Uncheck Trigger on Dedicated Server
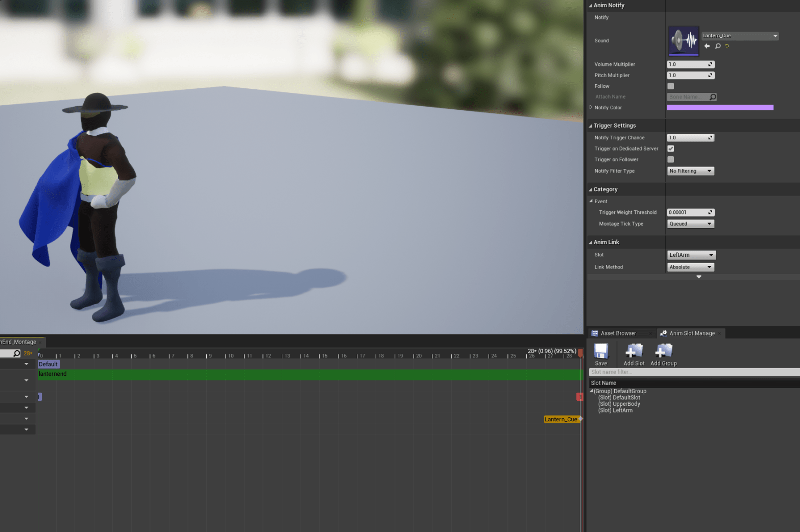The width and height of the screenshot is (800, 532). pyautogui.click(x=671, y=149)
